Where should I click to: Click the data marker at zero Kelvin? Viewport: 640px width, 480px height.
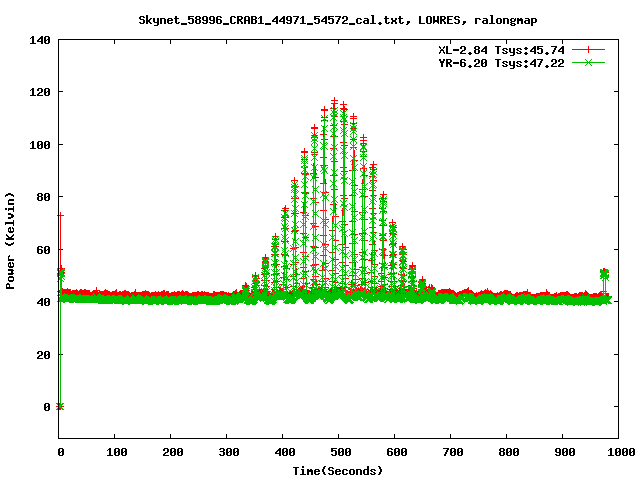[x=60, y=407]
